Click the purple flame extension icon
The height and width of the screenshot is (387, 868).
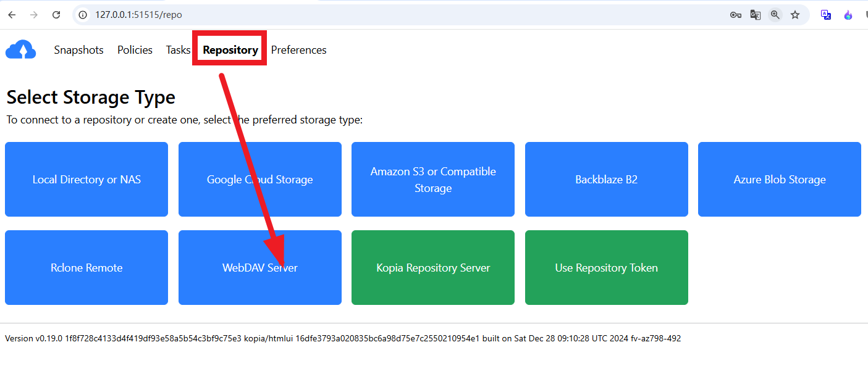[x=848, y=15]
